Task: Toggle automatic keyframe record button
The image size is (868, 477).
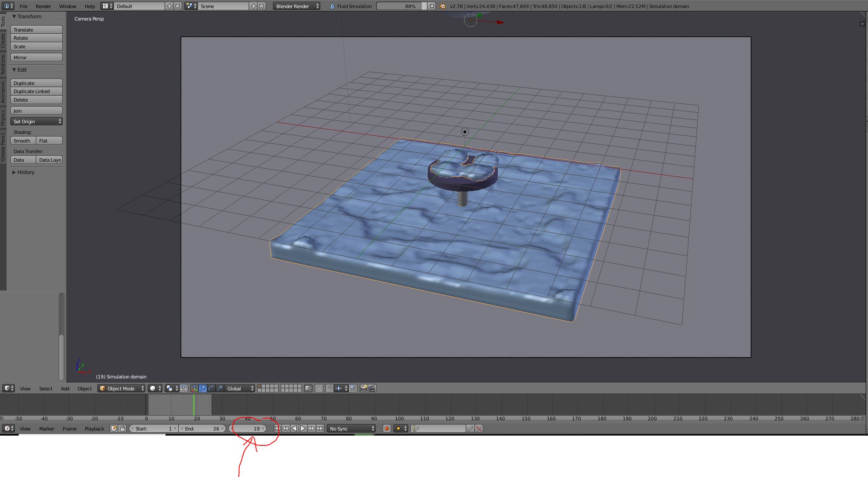Action: click(x=387, y=428)
